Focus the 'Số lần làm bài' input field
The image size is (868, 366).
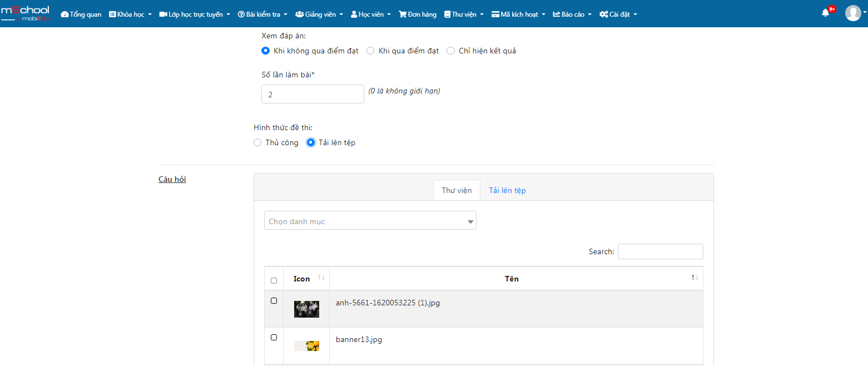pyautogui.click(x=313, y=94)
